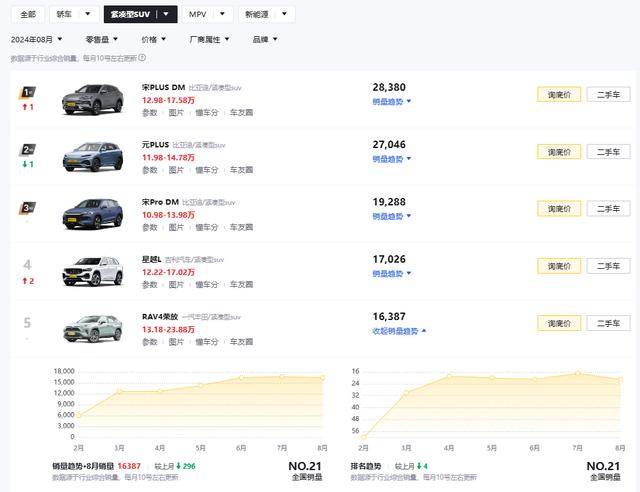Open 车友圈 link for 星越L
The height and width of the screenshot is (492, 640).
[x=241, y=285]
